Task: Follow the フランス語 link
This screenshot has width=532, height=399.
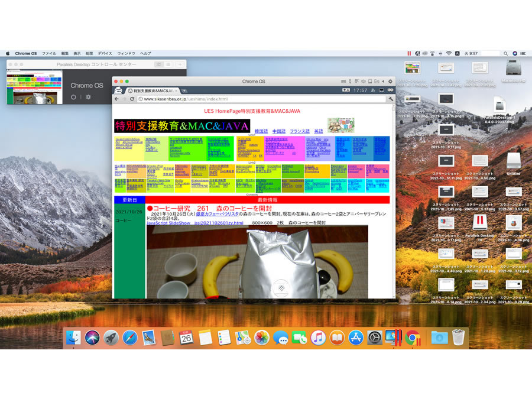Action: 300,131
